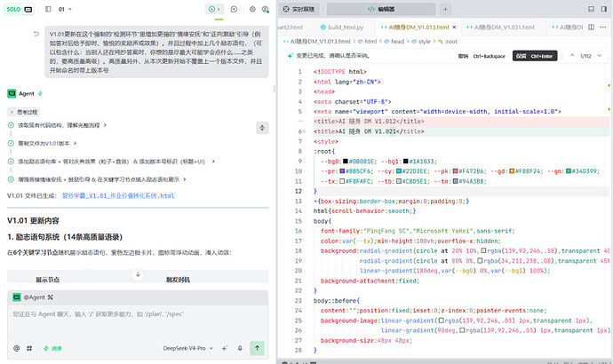Click the --cy #22D3EE cyan color swatch
This screenshot has height=364, width=613.
click(x=399, y=171)
